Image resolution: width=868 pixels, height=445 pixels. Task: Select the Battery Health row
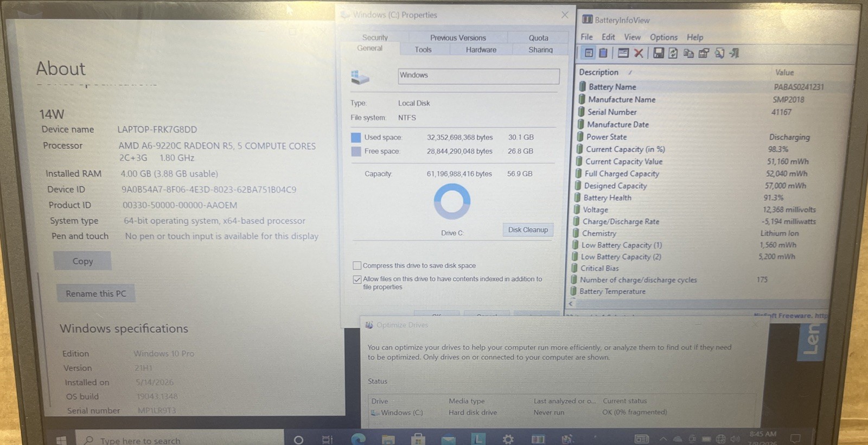705,198
